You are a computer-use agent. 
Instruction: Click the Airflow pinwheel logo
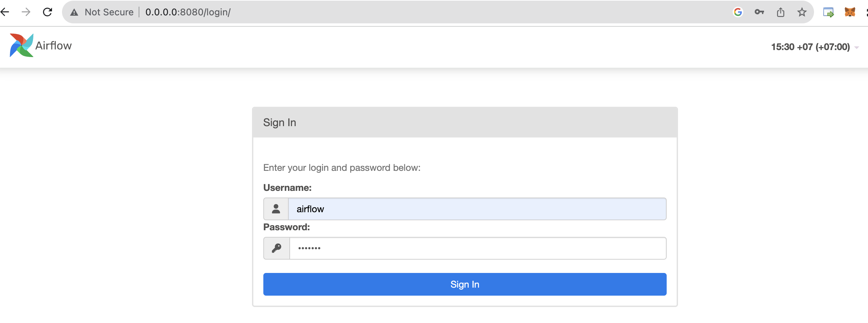point(21,45)
